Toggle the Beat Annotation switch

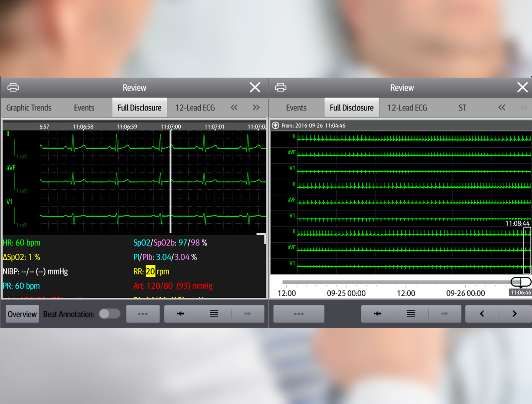pyautogui.click(x=109, y=314)
